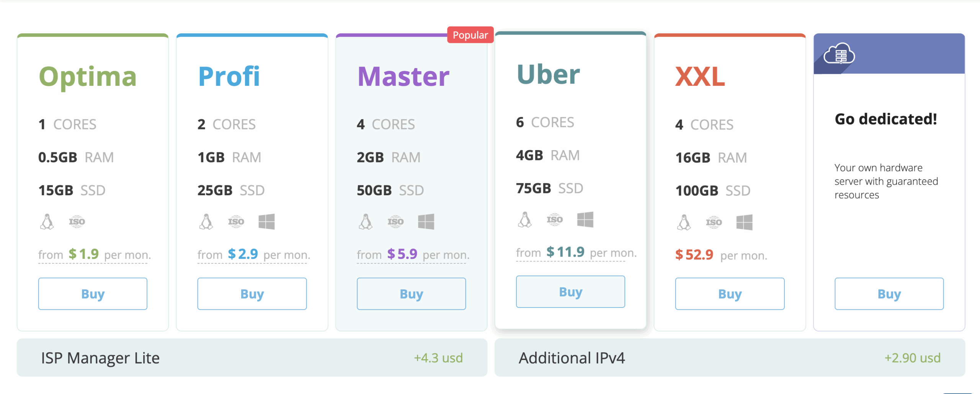Click the ISO icon in XXL plan
Image resolution: width=980 pixels, height=394 pixels.
point(714,222)
